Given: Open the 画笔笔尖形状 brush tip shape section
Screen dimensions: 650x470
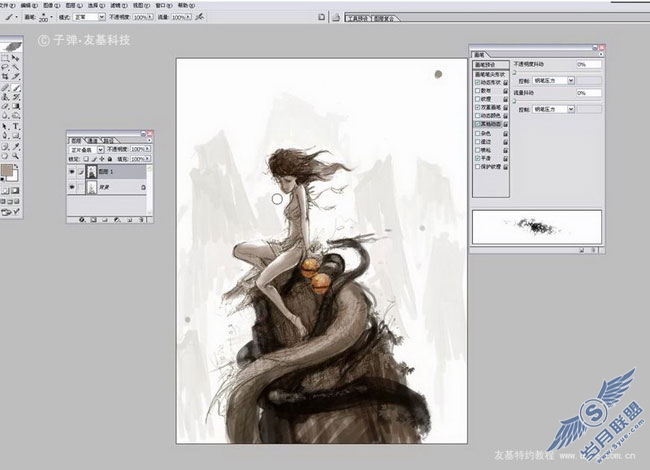Looking at the screenshot, I should (491, 74).
